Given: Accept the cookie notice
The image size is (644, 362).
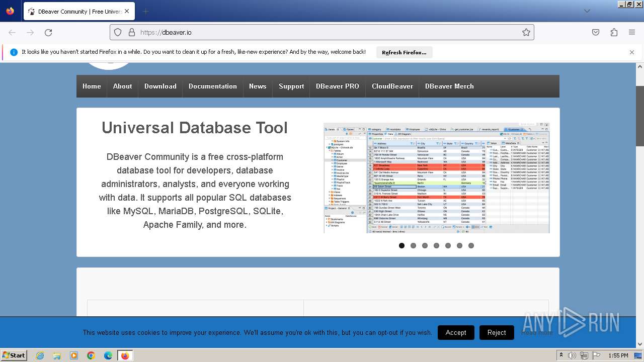Looking at the screenshot, I should 456,332.
